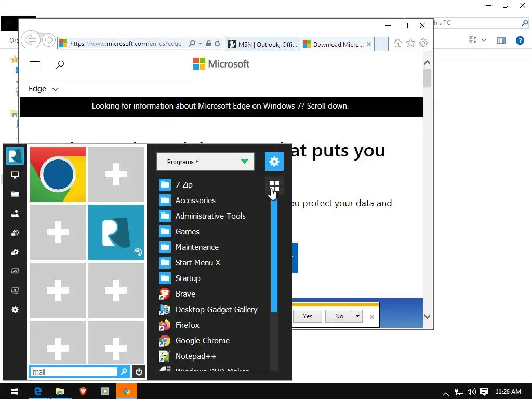Viewport: 532px width, 399px height.
Task: Open the No button dropdown arrow
Action: pyautogui.click(x=357, y=316)
